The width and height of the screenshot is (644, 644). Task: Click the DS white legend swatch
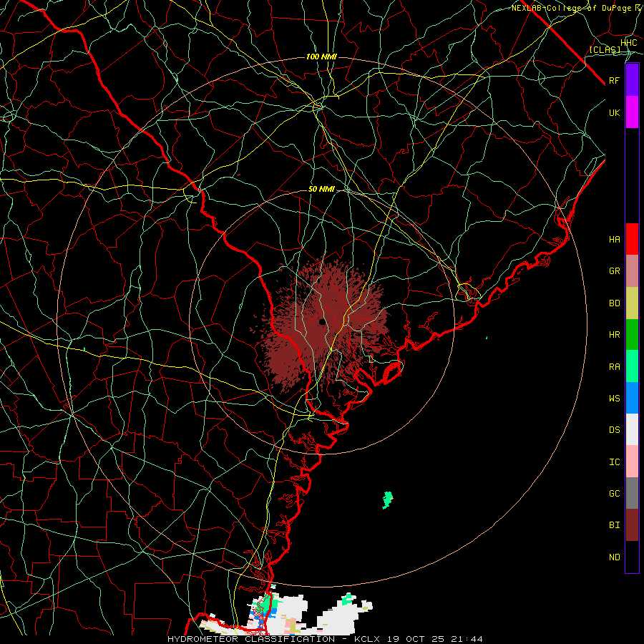coord(632,429)
